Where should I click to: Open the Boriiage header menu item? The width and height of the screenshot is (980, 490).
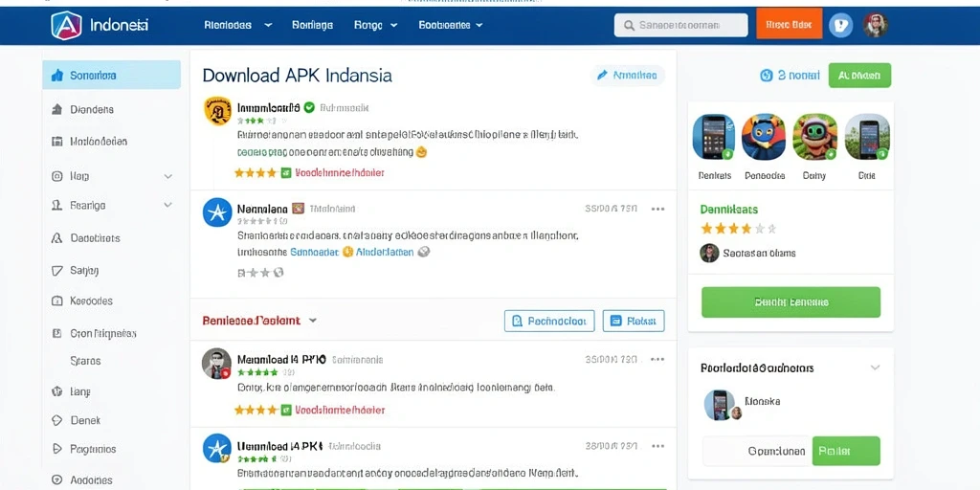(x=313, y=26)
